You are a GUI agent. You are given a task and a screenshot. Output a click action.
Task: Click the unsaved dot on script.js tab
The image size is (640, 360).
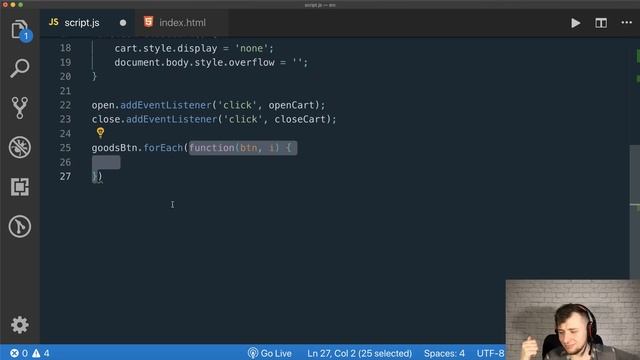tap(123, 23)
